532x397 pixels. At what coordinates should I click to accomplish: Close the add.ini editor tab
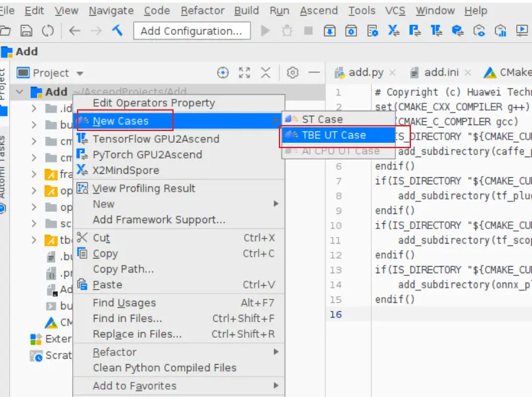click(x=468, y=72)
